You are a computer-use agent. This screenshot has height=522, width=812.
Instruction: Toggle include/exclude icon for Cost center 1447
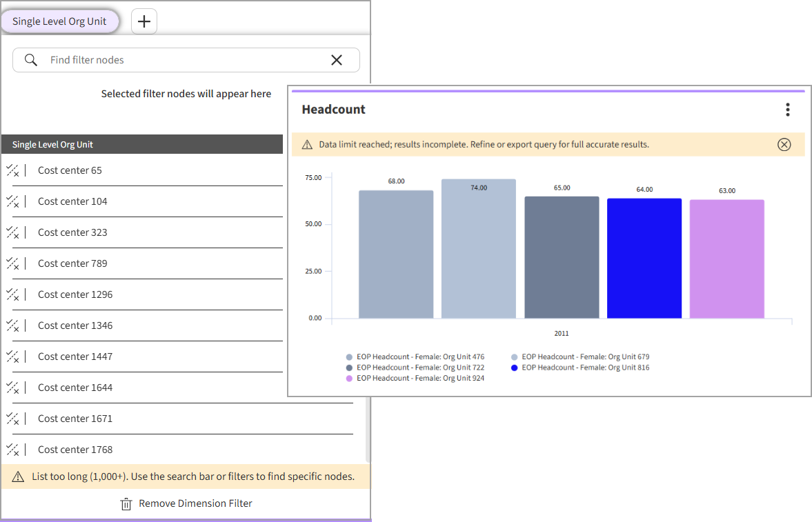(x=12, y=357)
